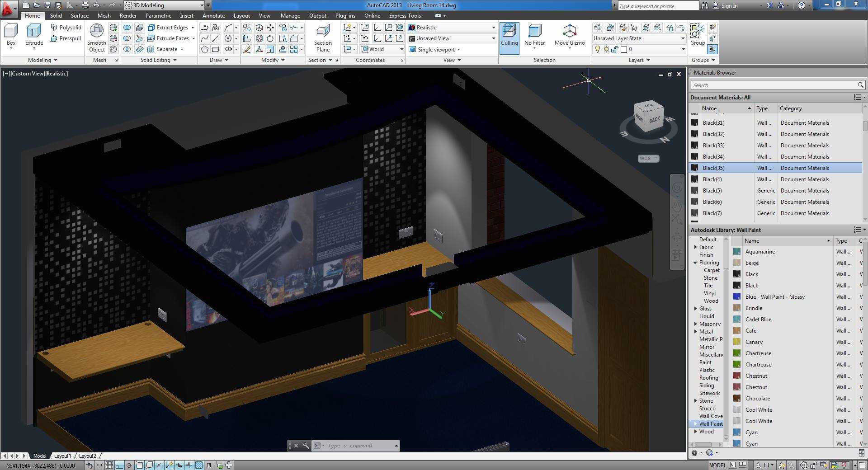This screenshot has height=470, width=868.
Task: Select the Presspull tool
Action: click(x=66, y=38)
